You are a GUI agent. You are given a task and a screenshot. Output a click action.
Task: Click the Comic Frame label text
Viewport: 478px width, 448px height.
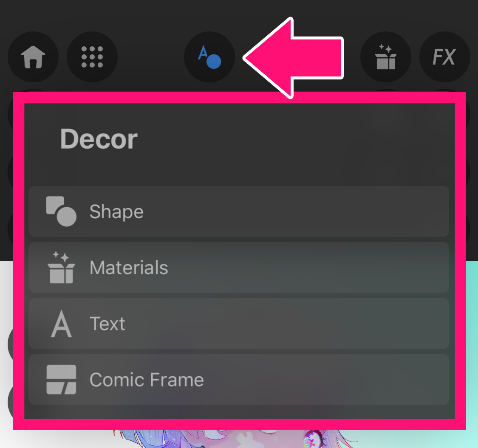(147, 380)
